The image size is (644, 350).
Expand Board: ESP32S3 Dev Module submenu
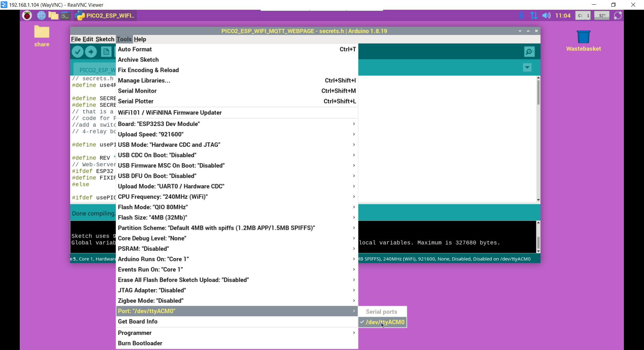pos(237,124)
